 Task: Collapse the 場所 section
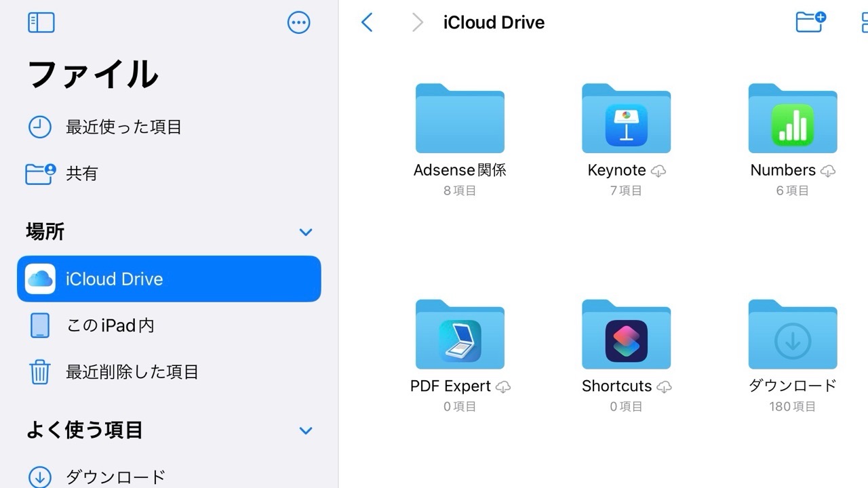click(306, 232)
